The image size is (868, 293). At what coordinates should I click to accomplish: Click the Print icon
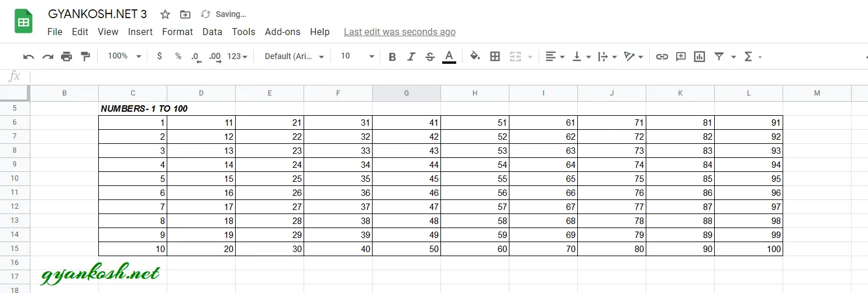pos(67,57)
